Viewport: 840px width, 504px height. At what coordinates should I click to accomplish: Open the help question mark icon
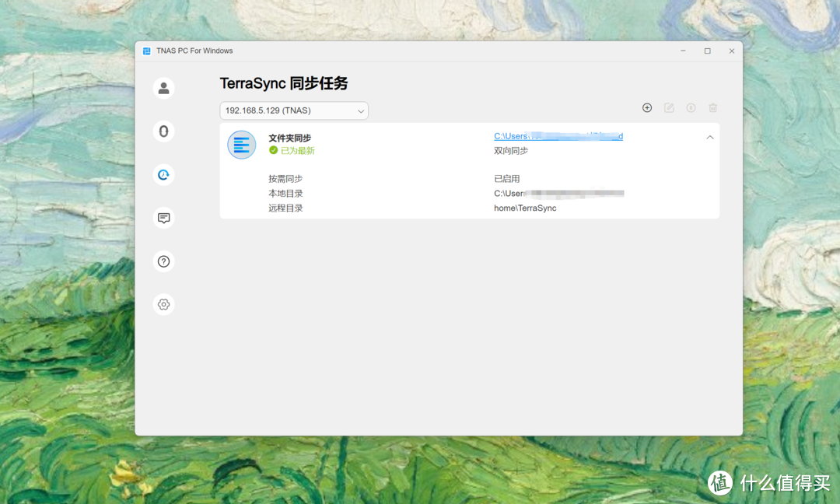click(163, 261)
